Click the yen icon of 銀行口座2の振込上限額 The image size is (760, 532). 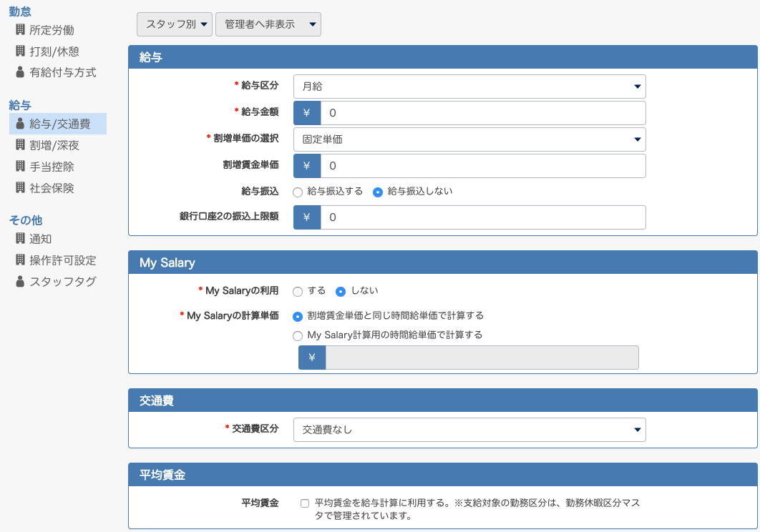307,217
